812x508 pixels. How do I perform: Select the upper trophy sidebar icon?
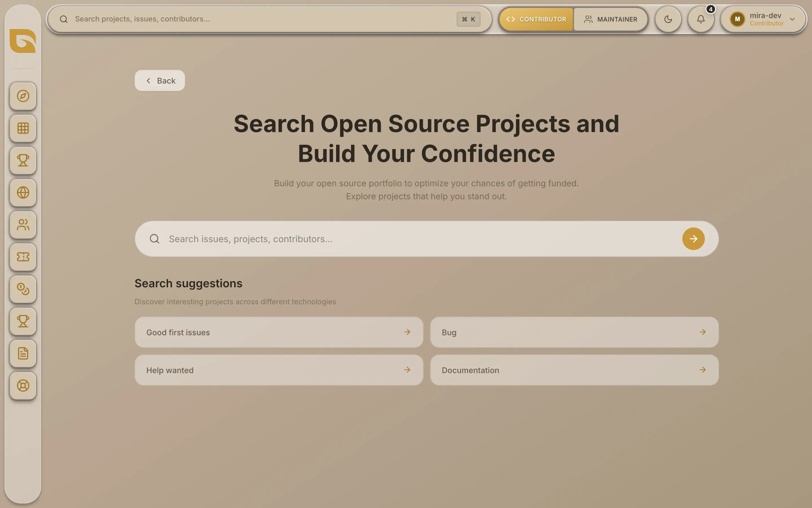tap(23, 160)
